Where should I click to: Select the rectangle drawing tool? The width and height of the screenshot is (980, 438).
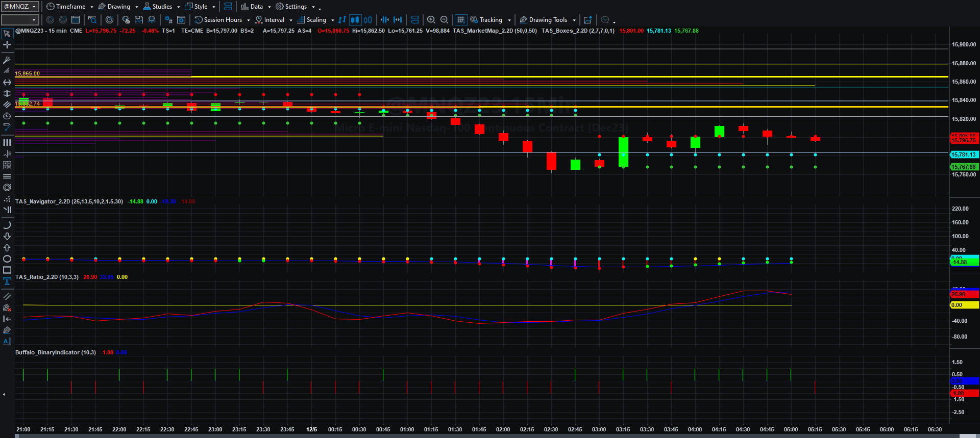7,270
